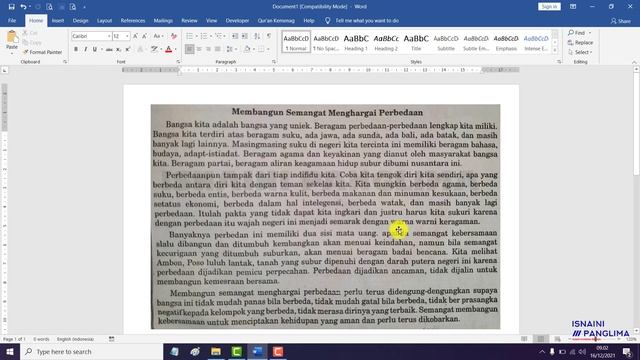Screen dimensions: 640x360
Task: Apply Heading 1 style
Action: pyautogui.click(x=356, y=42)
